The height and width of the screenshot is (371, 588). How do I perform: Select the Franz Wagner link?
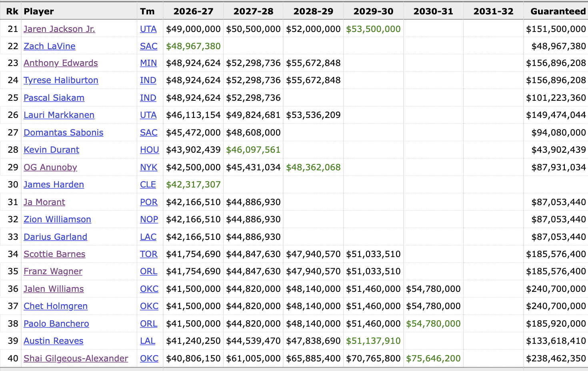tap(53, 271)
